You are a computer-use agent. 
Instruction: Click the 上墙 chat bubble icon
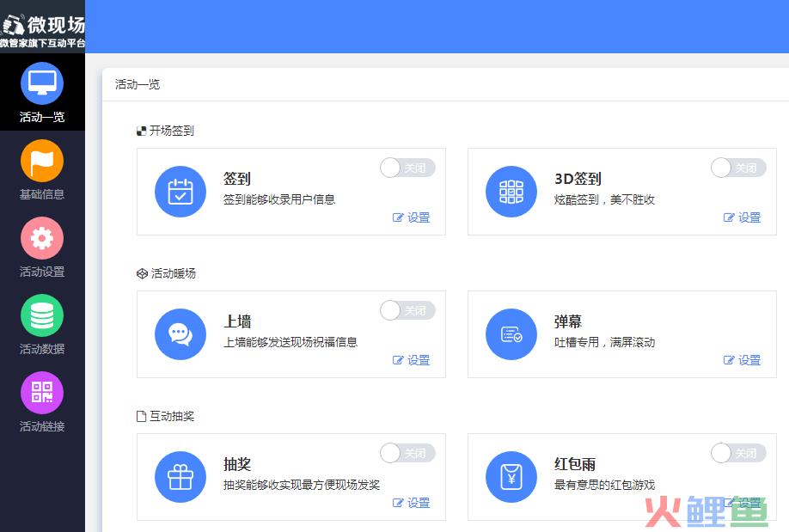coord(180,334)
